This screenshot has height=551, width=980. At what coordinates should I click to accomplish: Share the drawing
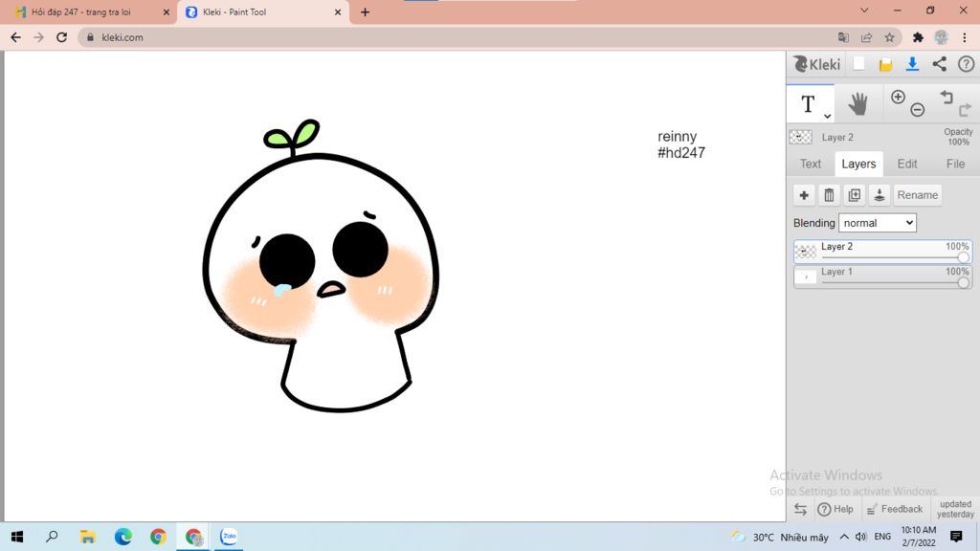[940, 64]
